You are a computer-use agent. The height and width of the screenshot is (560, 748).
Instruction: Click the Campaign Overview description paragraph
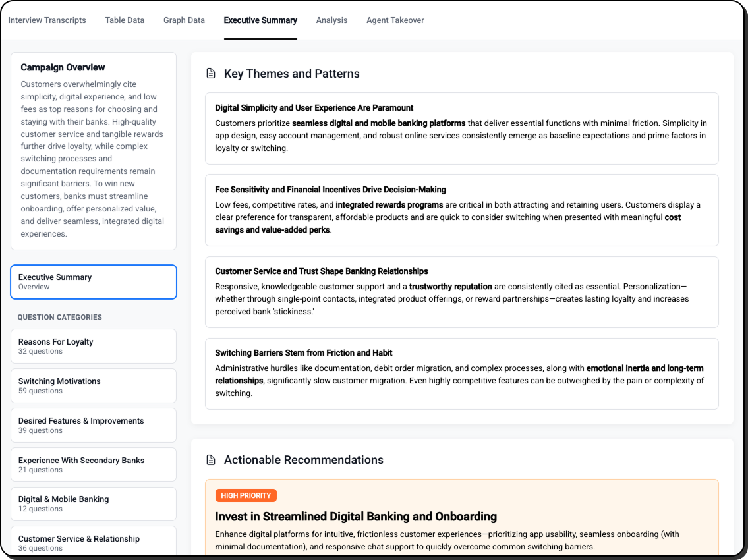(92, 159)
